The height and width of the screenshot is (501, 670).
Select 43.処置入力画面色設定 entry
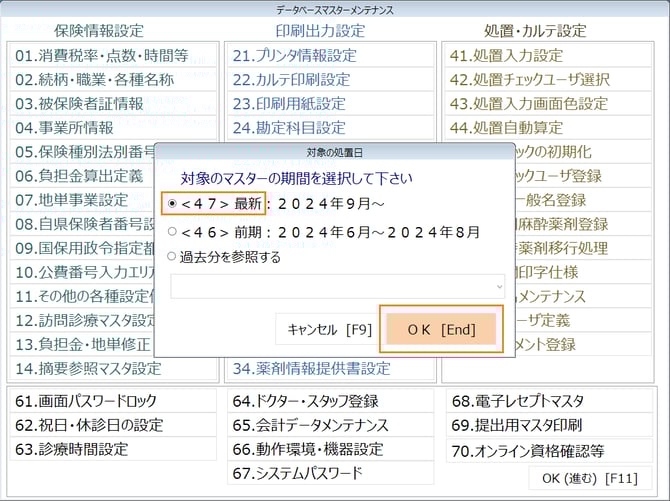528,103
